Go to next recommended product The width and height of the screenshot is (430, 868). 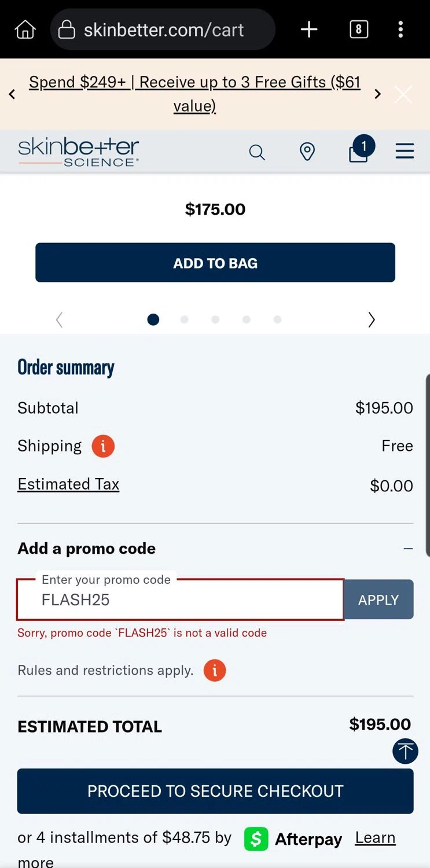372,319
